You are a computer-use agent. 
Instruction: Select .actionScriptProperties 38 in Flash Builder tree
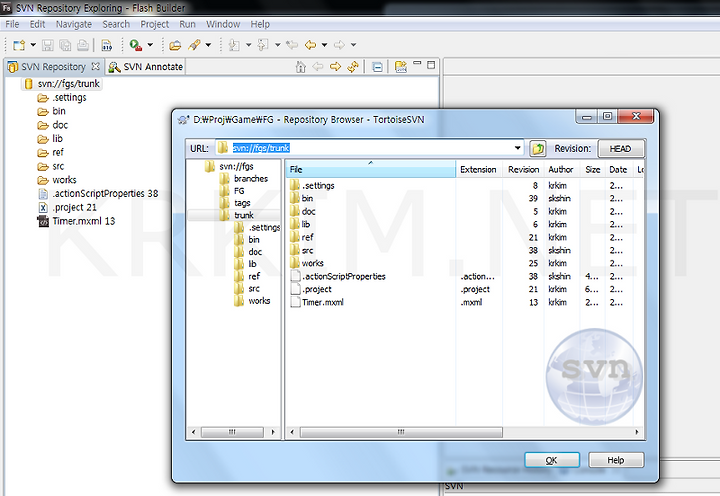click(105, 194)
